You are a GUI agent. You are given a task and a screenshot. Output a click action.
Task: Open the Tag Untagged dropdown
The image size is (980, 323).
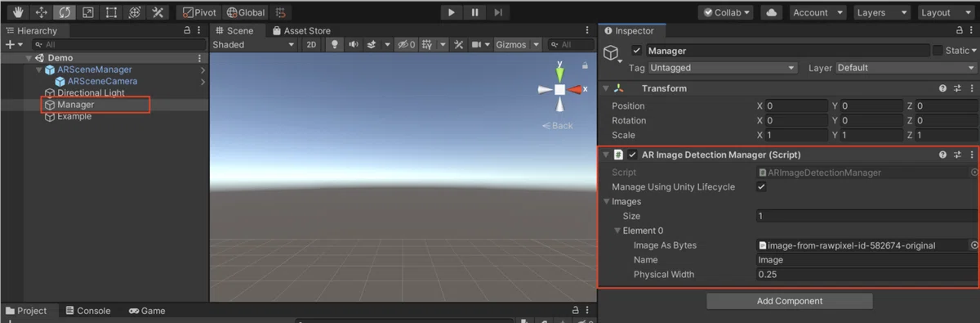point(722,68)
